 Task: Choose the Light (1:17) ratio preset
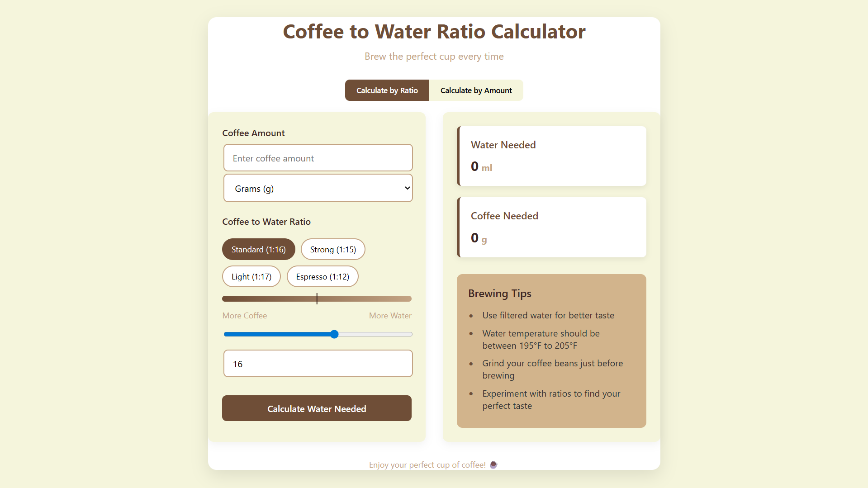coord(251,276)
